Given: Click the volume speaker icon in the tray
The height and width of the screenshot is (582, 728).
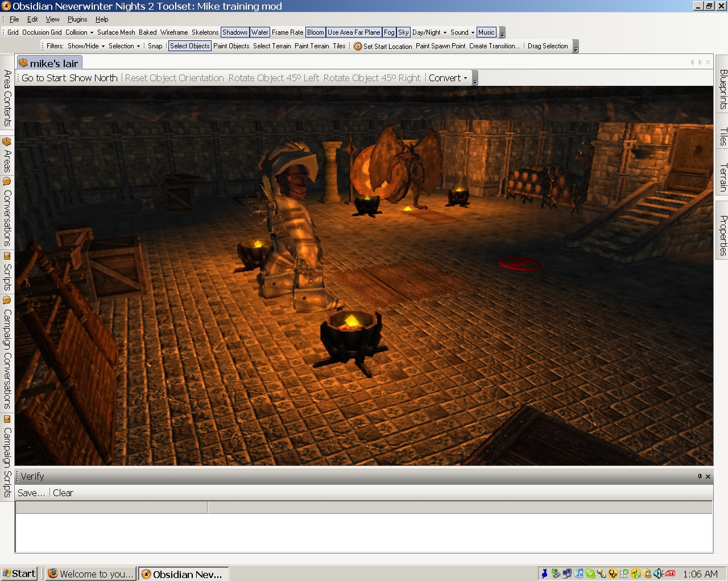Looking at the screenshot, I should tap(658, 573).
